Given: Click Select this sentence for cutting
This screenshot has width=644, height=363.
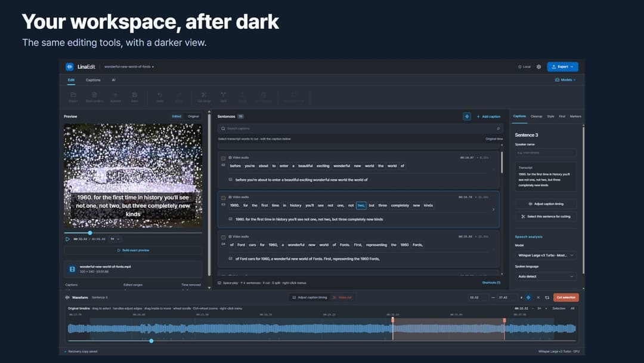Looking at the screenshot, I should (x=546, y=216).
